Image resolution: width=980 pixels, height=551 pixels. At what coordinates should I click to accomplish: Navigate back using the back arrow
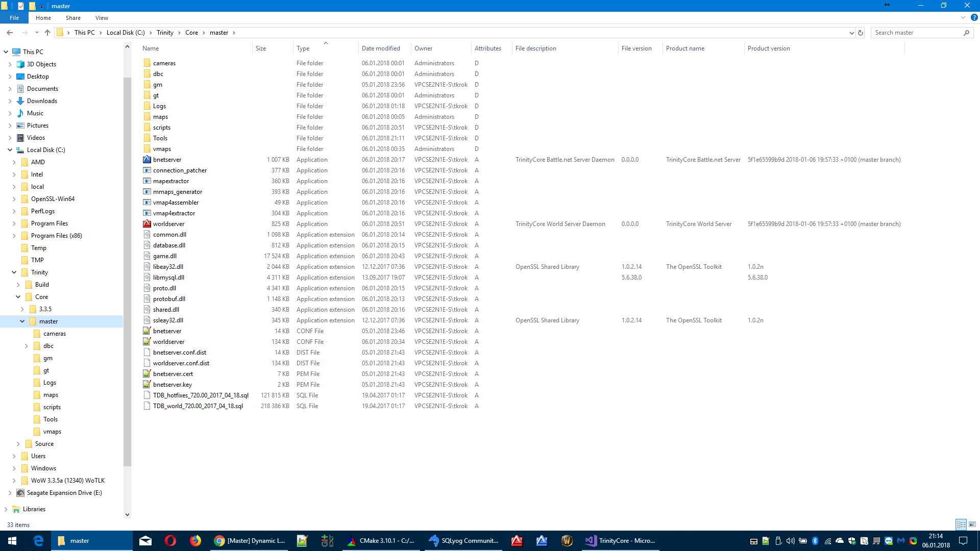[9, 32]
